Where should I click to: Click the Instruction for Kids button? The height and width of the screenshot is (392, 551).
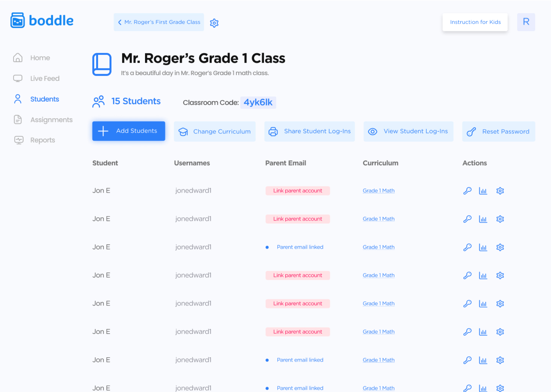click(x=475, y=22)
